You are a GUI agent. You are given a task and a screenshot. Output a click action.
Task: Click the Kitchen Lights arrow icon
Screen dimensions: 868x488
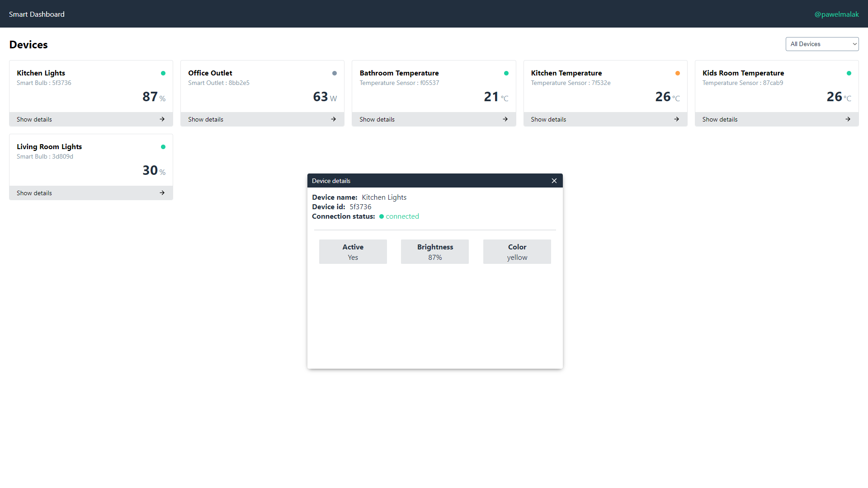[x=162, y=119]
